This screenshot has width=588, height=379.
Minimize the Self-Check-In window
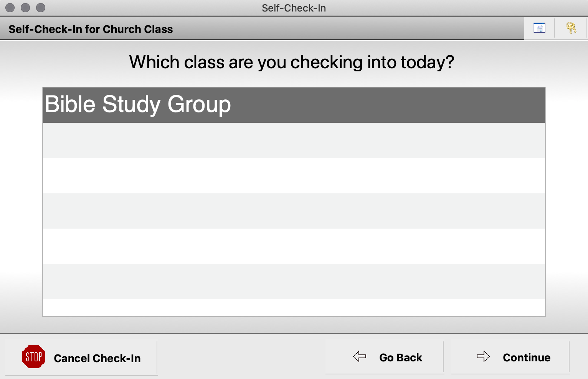(x=25, y=8)
